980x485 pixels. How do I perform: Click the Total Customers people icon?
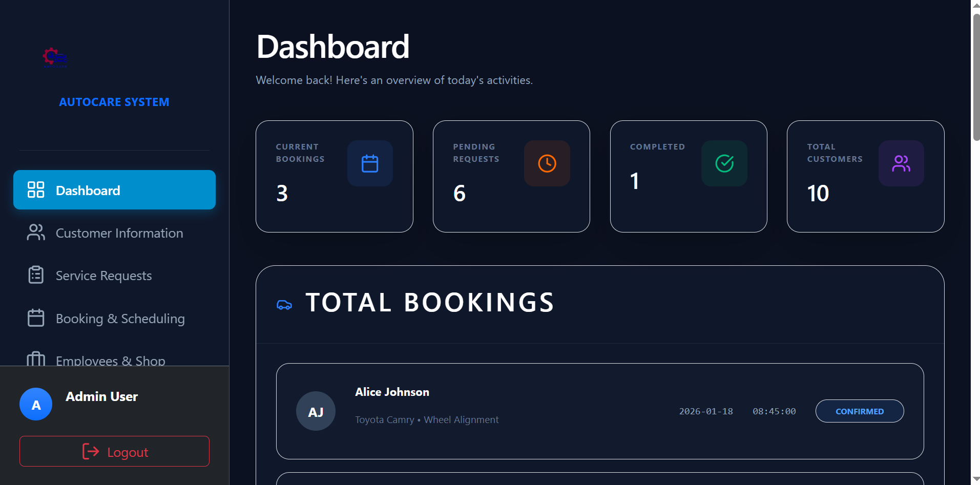tap(901, 163)
